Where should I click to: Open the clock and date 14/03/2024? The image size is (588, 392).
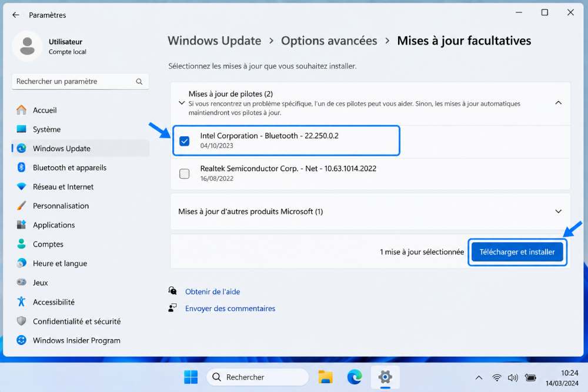562,378
